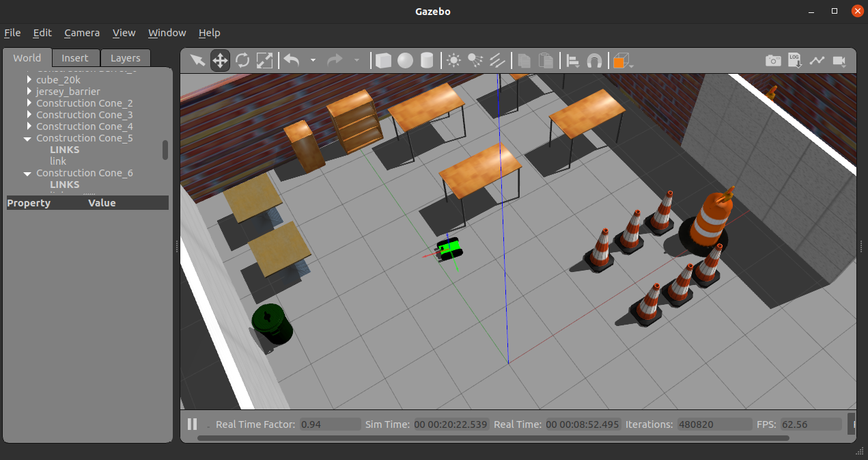Click the Property column header
Viewport: 868px width, 460px height.
click(x=29, y=203)
